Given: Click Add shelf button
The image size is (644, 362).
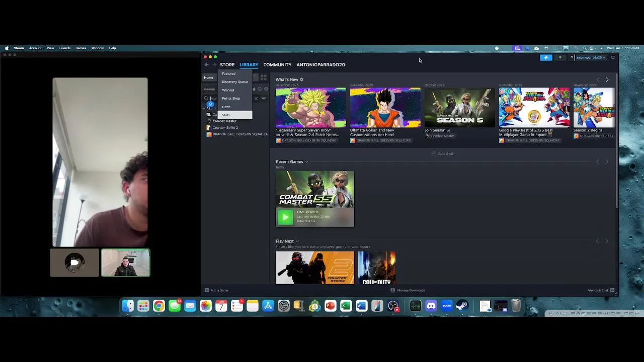Looking at the screenshot, I should pos(443,153).
